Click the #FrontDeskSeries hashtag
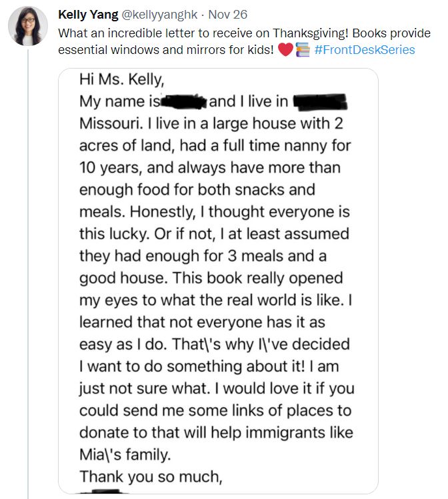The height and width of the screenshot is (499, 448). click(364, 50)
